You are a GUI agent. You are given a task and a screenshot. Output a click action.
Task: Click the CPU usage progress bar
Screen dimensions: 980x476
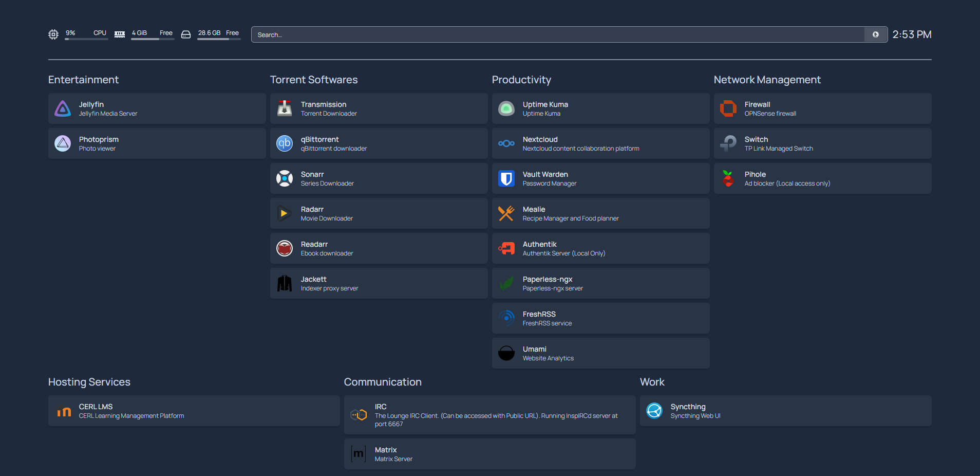86,39
